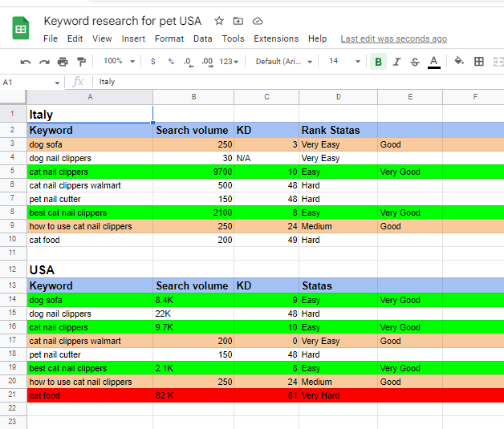Open the zoom level dropdown

pyautogui.click(x=118, y=61)
